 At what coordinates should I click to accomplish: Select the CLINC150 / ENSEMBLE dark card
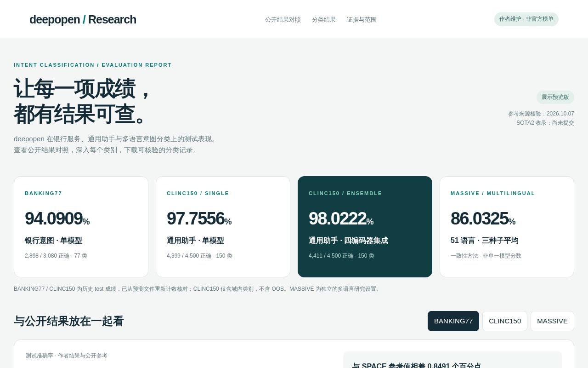[x=365, y=227]
